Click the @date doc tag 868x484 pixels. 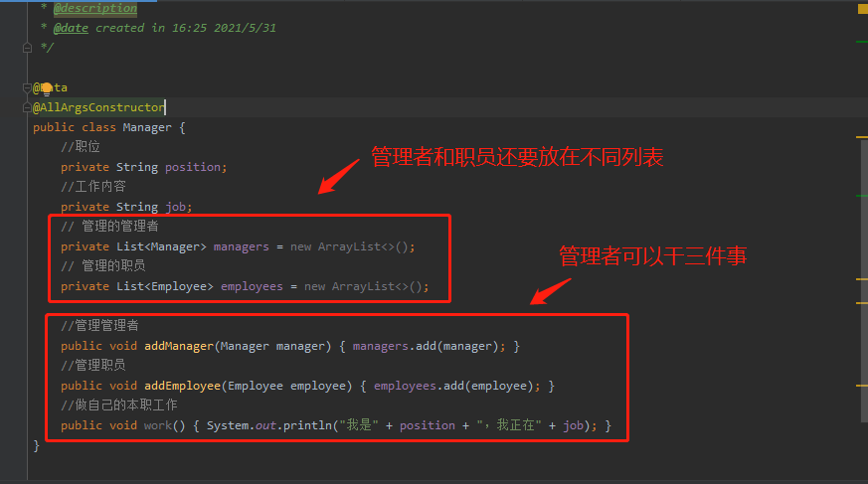[71, 28]
